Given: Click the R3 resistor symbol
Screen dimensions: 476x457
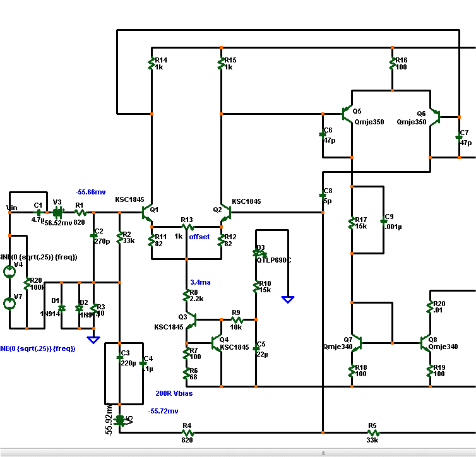Looking at the screenshot, I should pyautogui.click(x=93, y=309).
